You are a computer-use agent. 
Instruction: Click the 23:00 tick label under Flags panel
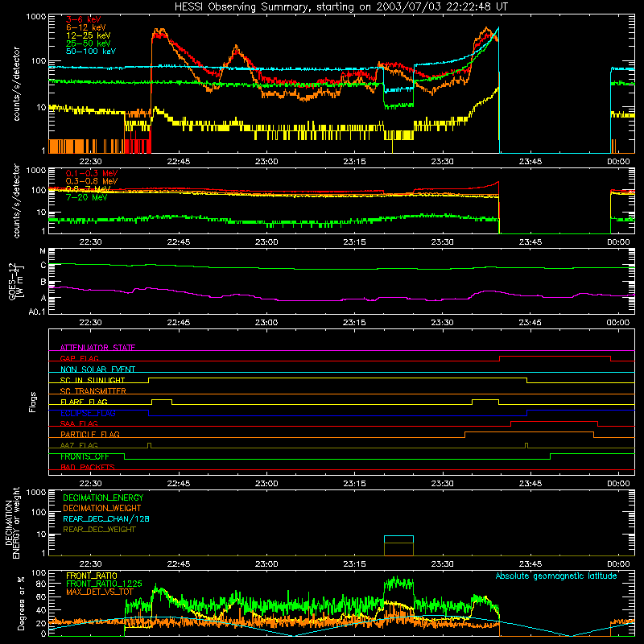point(266,484)
